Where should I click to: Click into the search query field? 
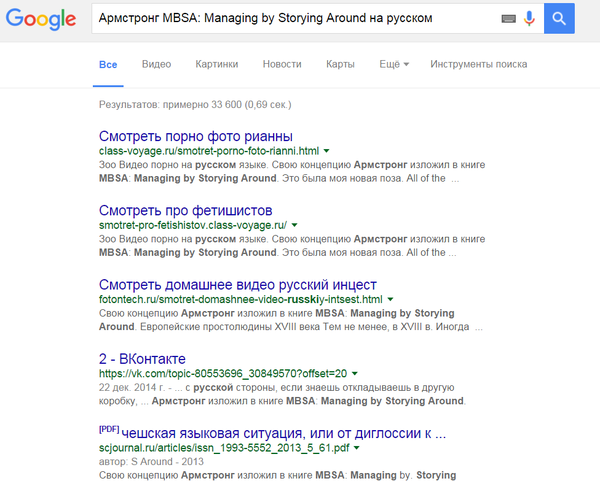290,18
